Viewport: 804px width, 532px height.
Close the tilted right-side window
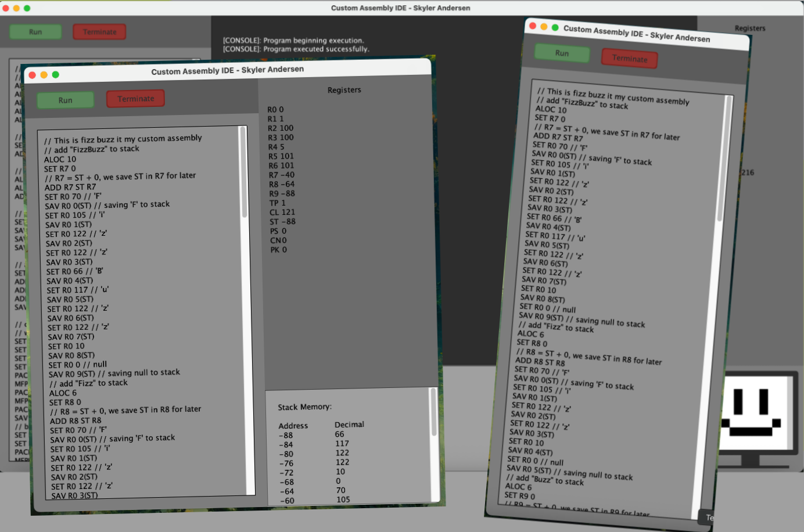coord(532,26)
